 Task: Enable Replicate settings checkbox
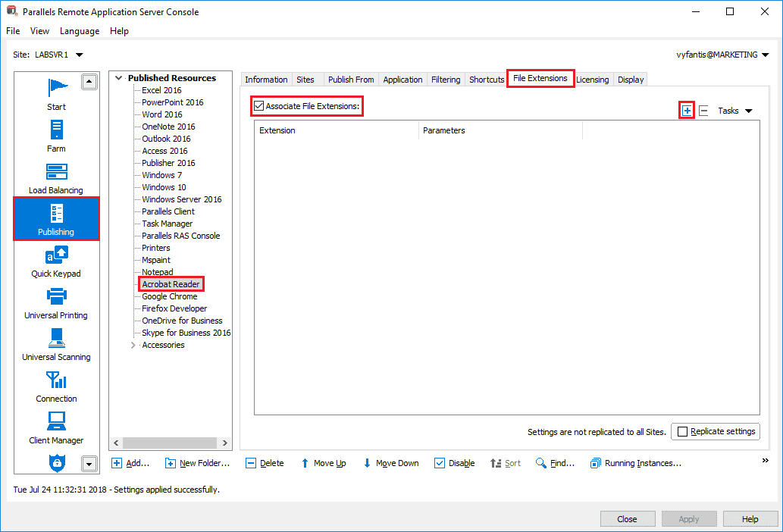pyautogui.click(x=683, y=431)
